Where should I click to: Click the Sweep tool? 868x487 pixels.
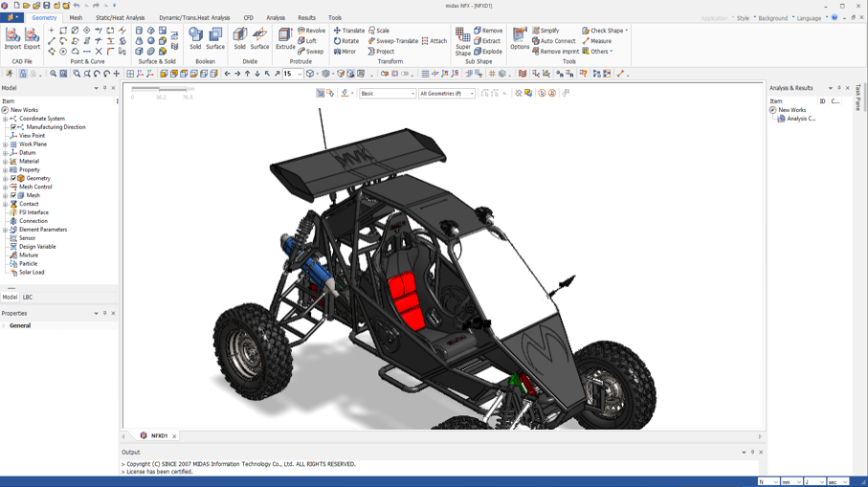[x=311, y=52]
